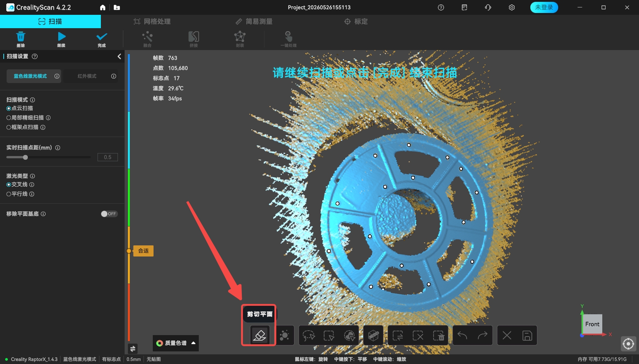Go to the home icon in title bar
The image size is (639, 364).
coord(103,7)
